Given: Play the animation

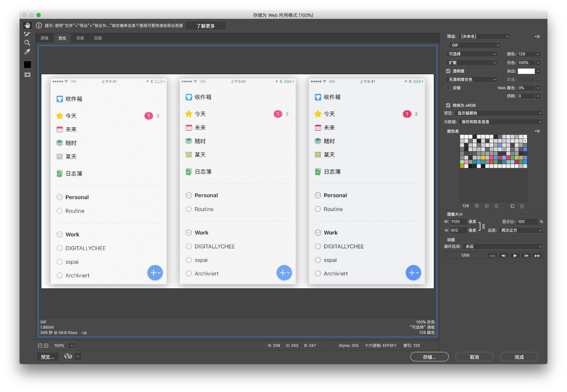Looking at the screenshot, I should tap(515, 255).
